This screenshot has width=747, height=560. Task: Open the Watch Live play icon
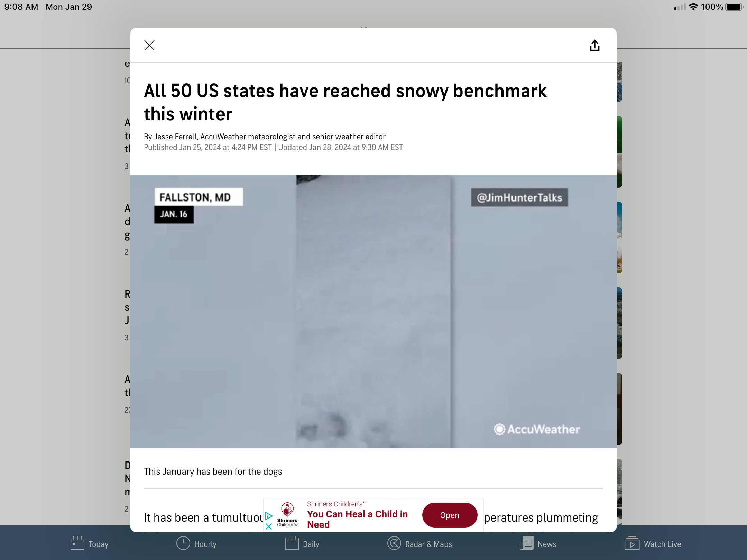[x=632, y=543]
